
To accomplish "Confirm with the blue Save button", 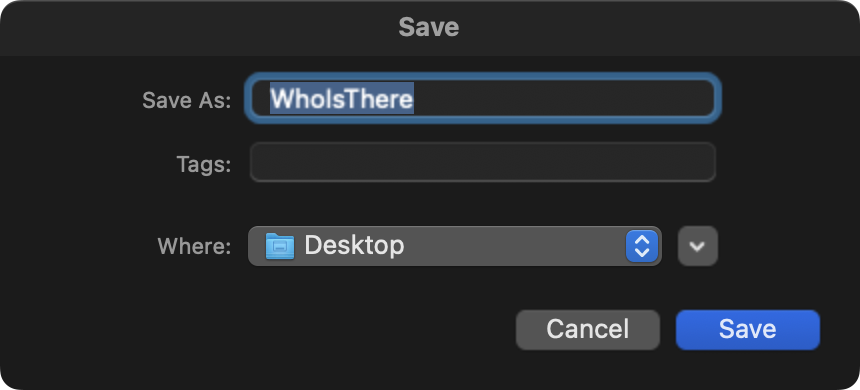I will click(x=748, y=330).
